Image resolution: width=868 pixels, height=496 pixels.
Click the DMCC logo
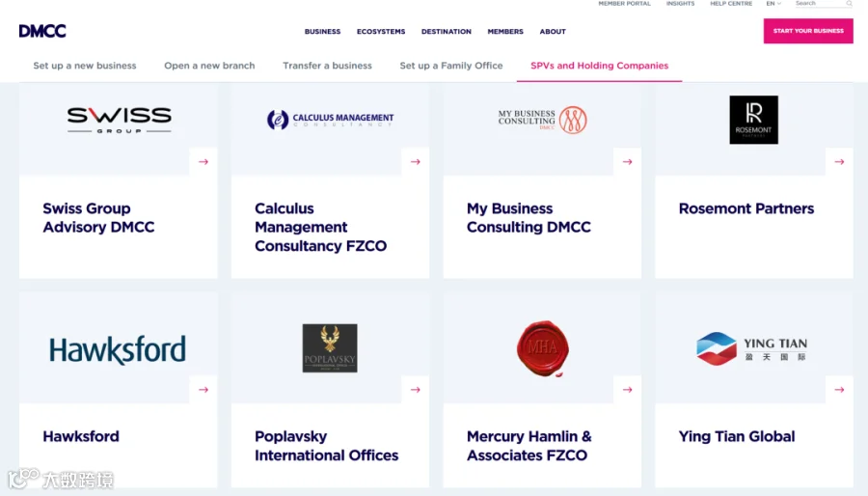(x=42, y=31)
